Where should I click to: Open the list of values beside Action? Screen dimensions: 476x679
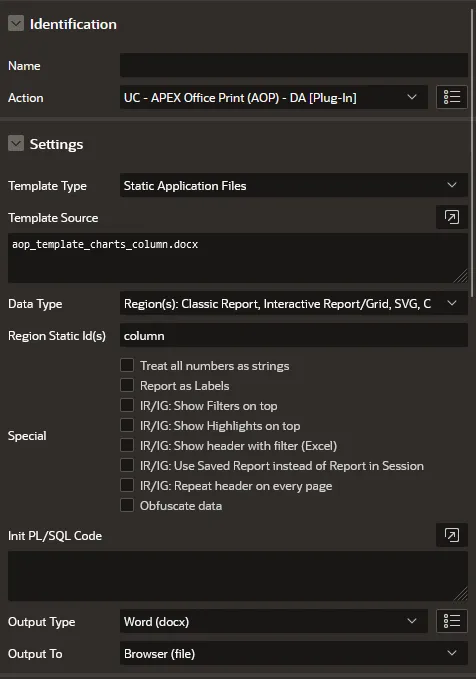pyautogui.click(x=452, y=97)
